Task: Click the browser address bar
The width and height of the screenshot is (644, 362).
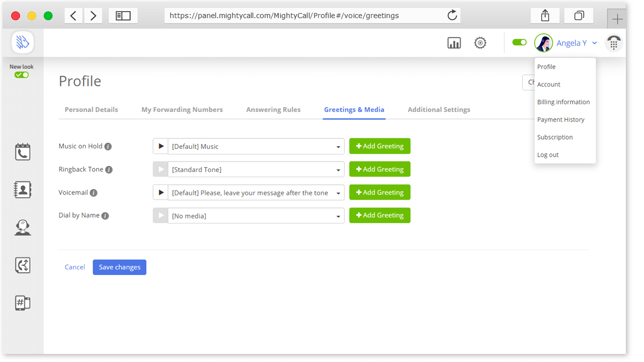Action: click(x=302, y=16)
